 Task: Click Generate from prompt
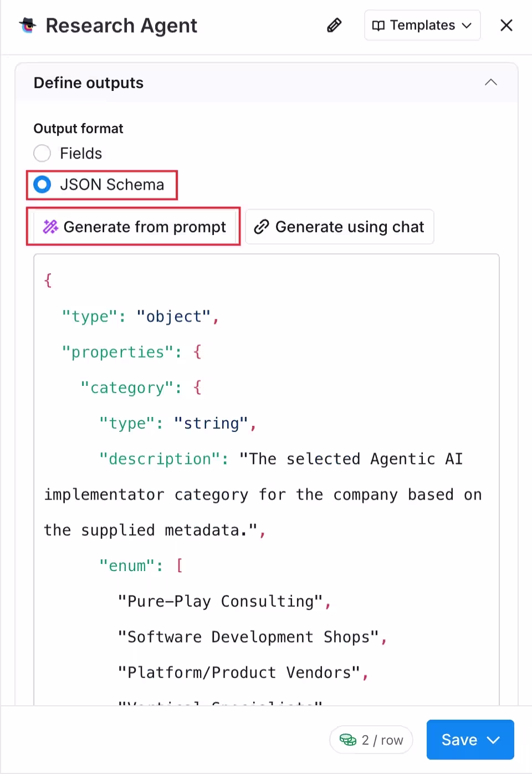(133, 226)
